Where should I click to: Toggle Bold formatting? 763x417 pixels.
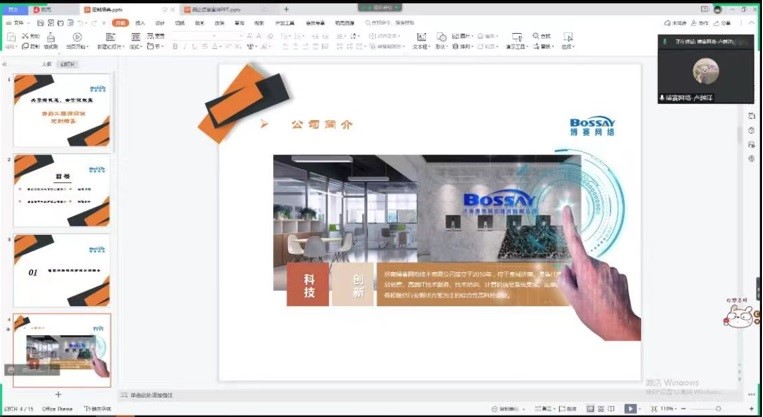pyautogui.click(x=175, y=46)
